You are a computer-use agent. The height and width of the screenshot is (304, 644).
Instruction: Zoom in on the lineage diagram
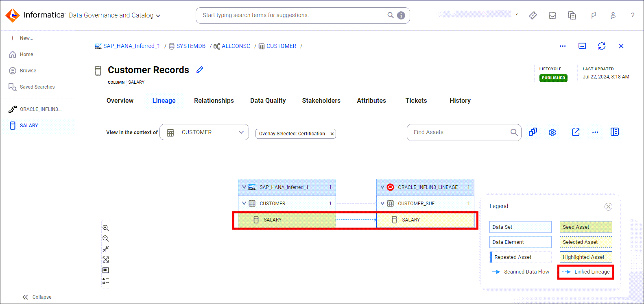click(x=106, y=228)
